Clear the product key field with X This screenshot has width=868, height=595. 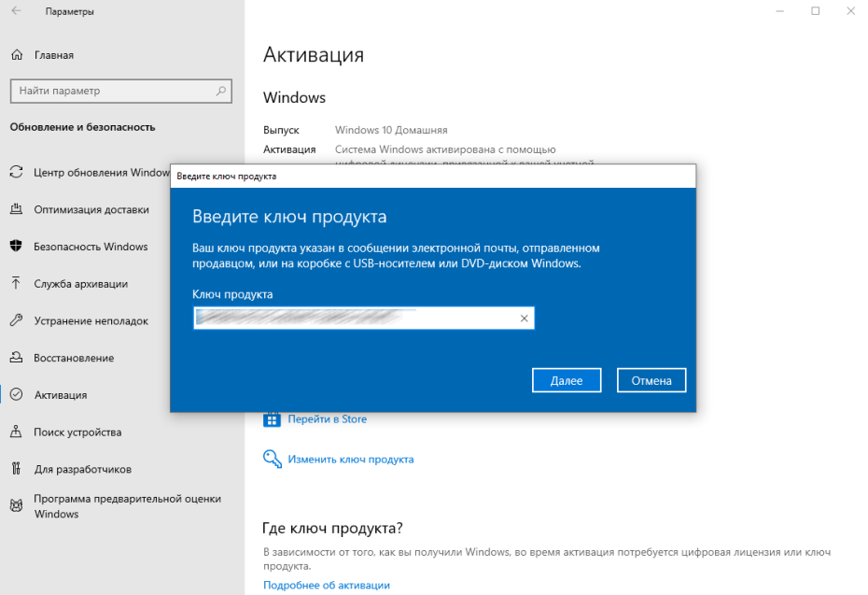(524, 318)
